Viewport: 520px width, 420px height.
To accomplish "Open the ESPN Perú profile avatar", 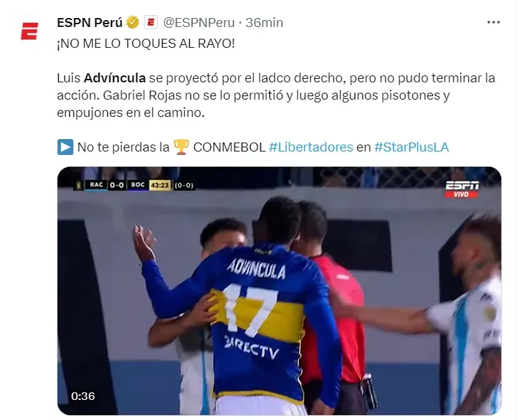I will 29,31.
